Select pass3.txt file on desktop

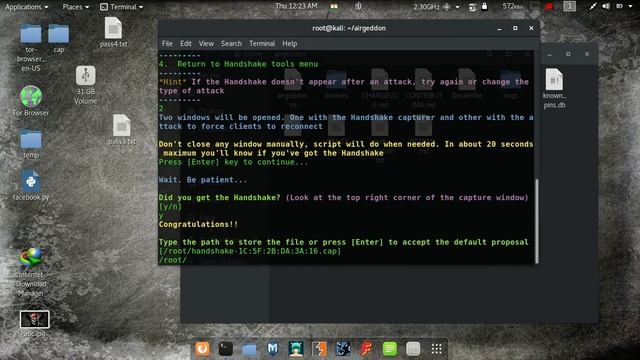122,129
